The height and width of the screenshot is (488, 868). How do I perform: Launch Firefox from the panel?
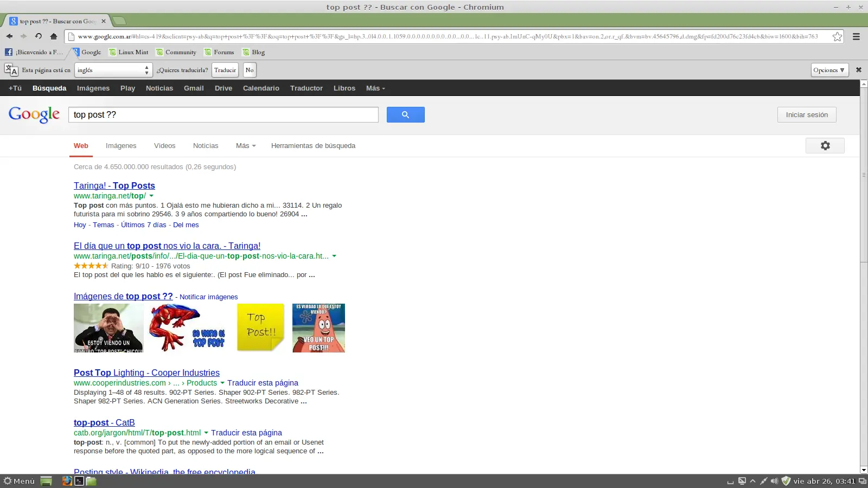[x=67, y=481]
